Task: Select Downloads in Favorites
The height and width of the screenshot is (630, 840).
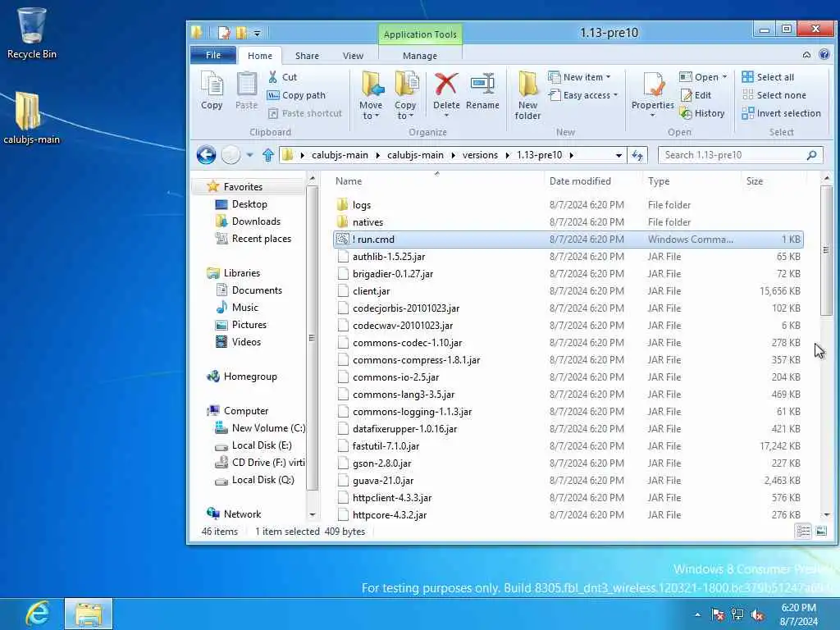Action: click(x=256, y=221)
